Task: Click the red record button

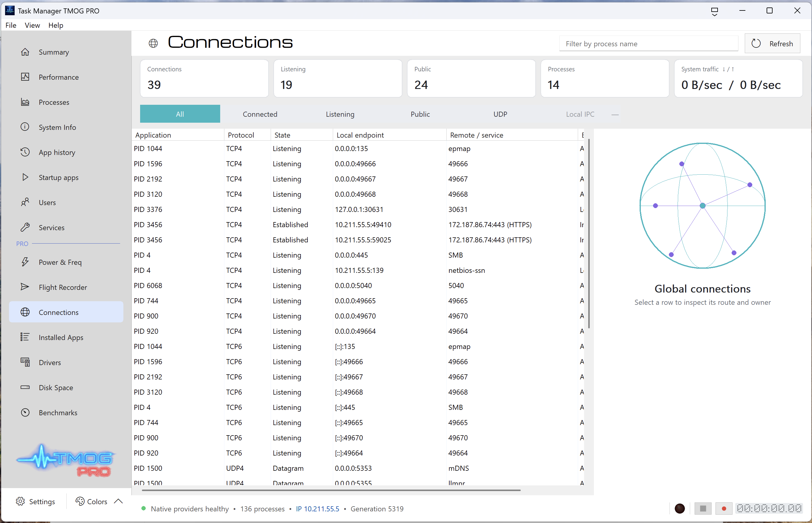Action: click(724, 508)
